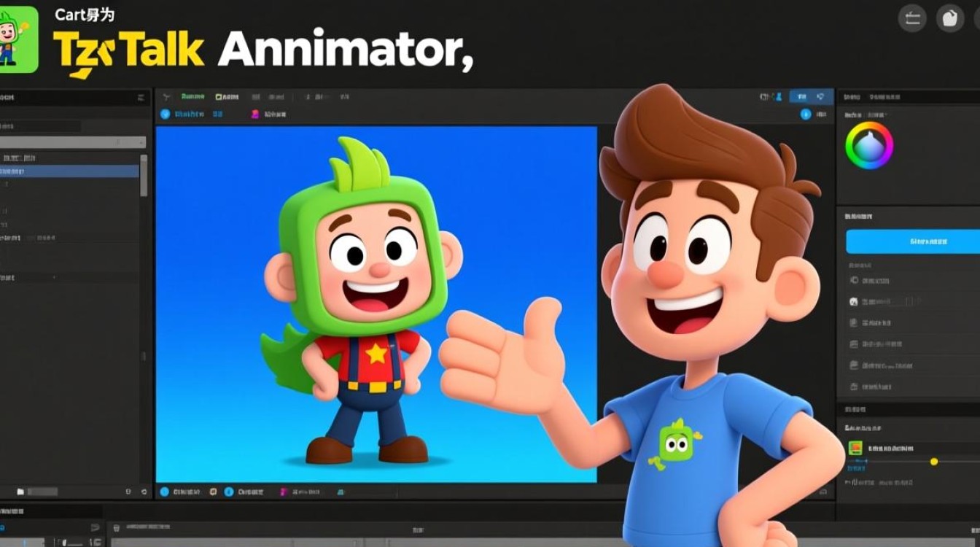The height and width of the screenshot is (547, 980).
Task: Select the pose tool at toolbar's far left
Action: tap(167, 96)
